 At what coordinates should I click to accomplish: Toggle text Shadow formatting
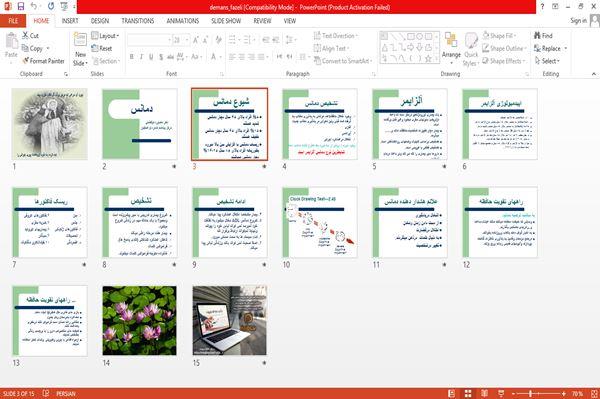click(161, 57)
